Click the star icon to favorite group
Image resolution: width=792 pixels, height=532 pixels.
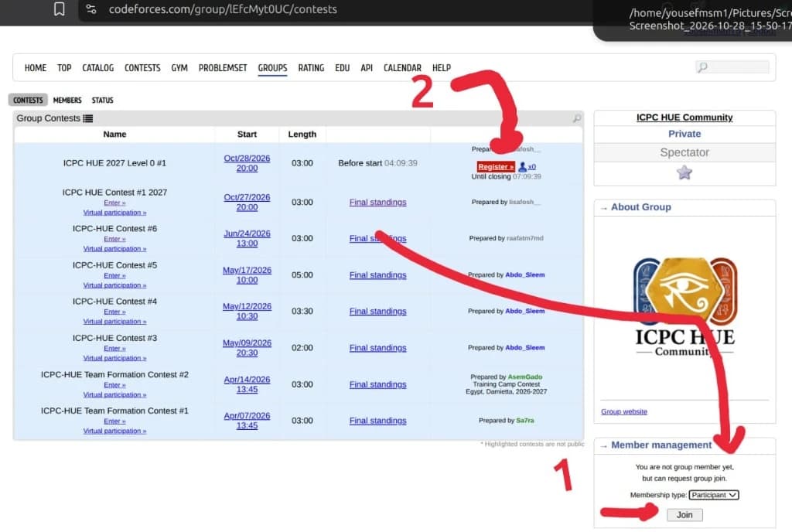point(684,172)
